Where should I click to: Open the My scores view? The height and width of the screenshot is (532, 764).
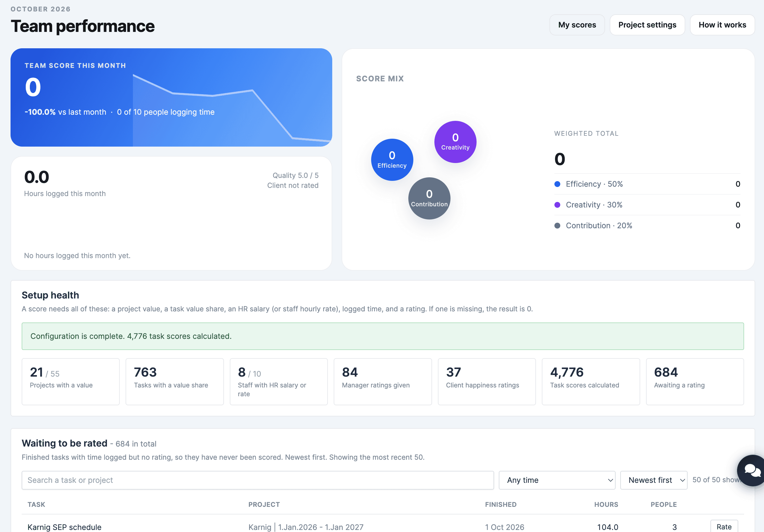pos(577,25)
